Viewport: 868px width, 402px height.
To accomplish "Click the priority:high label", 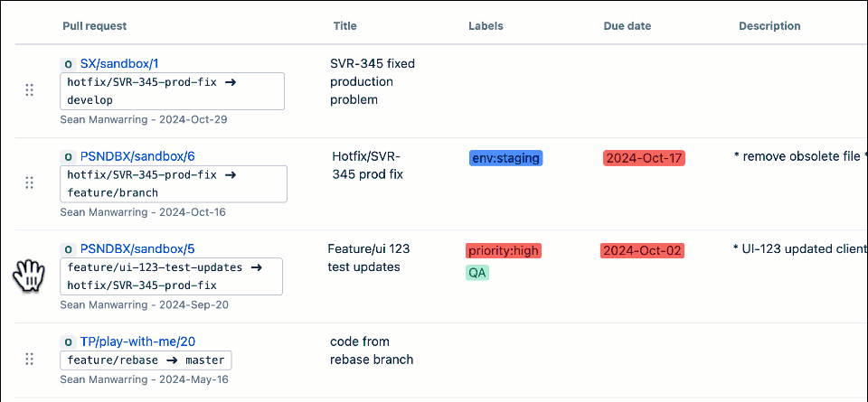I will [503, 250].
